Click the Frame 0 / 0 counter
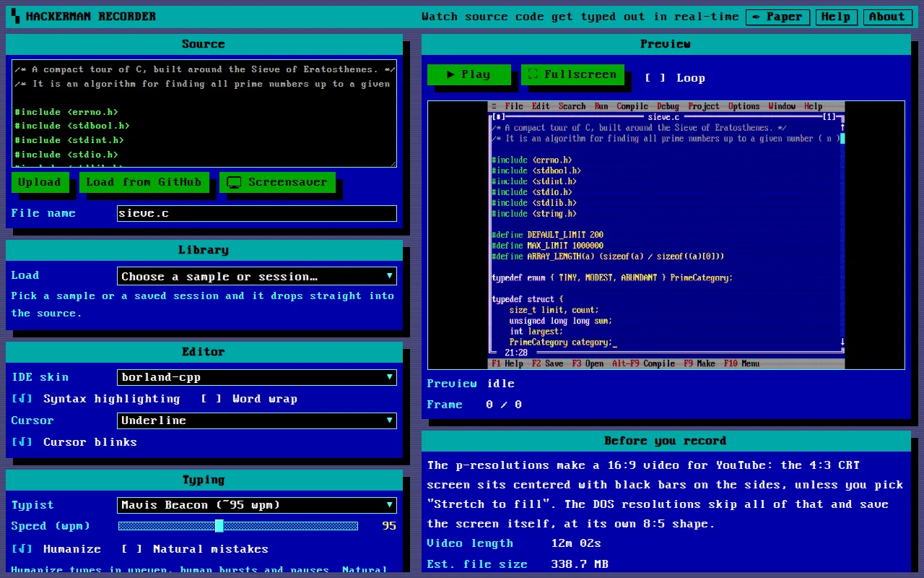 tap(504, 405)
